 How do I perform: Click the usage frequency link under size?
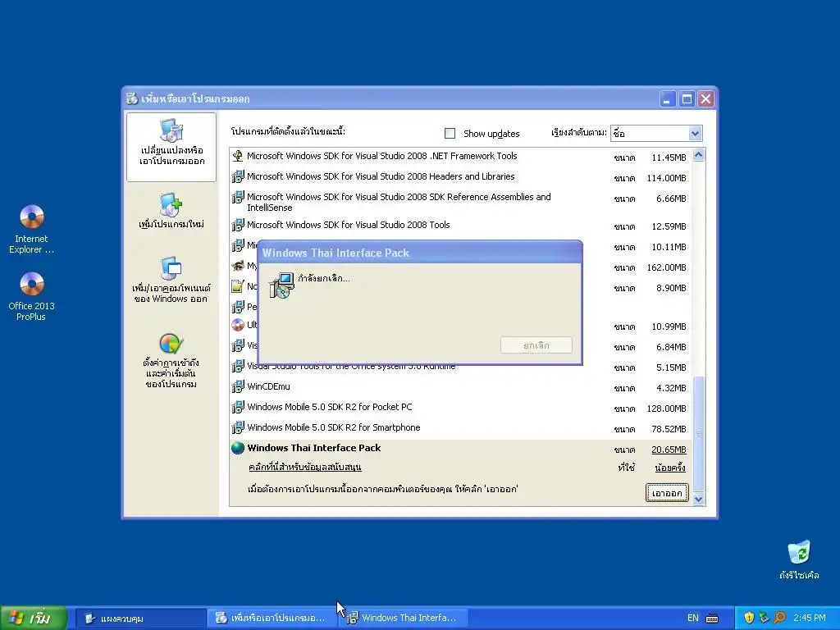[670, 468]
